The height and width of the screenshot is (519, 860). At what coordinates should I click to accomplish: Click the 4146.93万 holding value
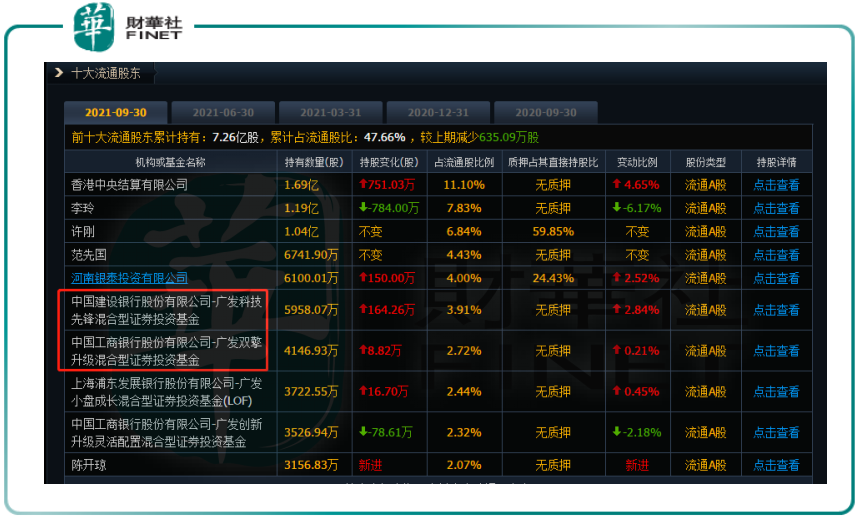pyautogui.click(x=311, y=351)
